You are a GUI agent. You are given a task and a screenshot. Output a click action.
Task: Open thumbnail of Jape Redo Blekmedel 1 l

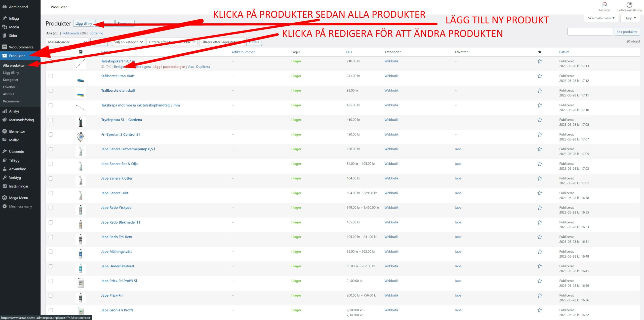pos(81,225)
